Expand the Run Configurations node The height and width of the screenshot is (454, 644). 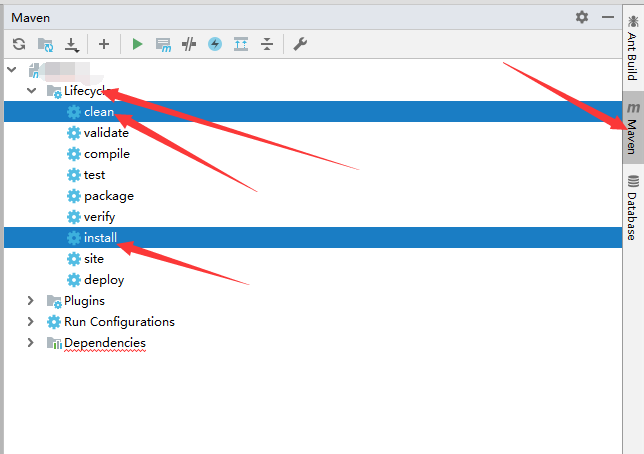coord(31,322)
